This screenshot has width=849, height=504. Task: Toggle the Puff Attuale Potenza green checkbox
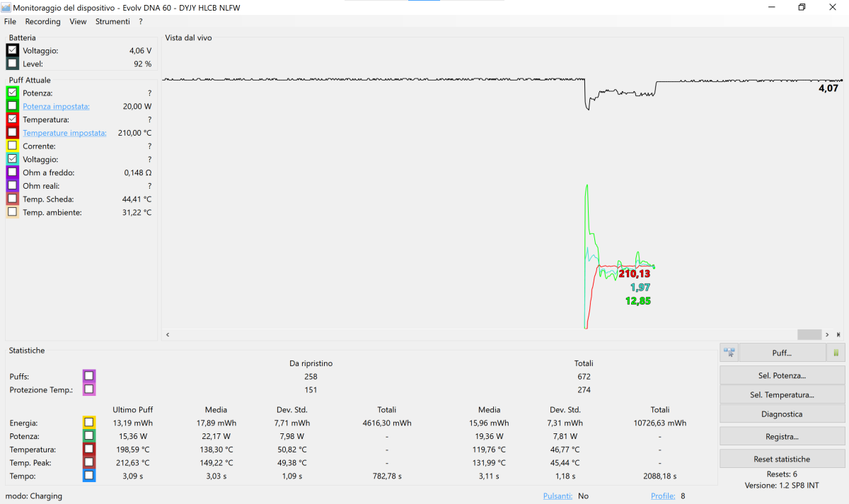(12, 93)
